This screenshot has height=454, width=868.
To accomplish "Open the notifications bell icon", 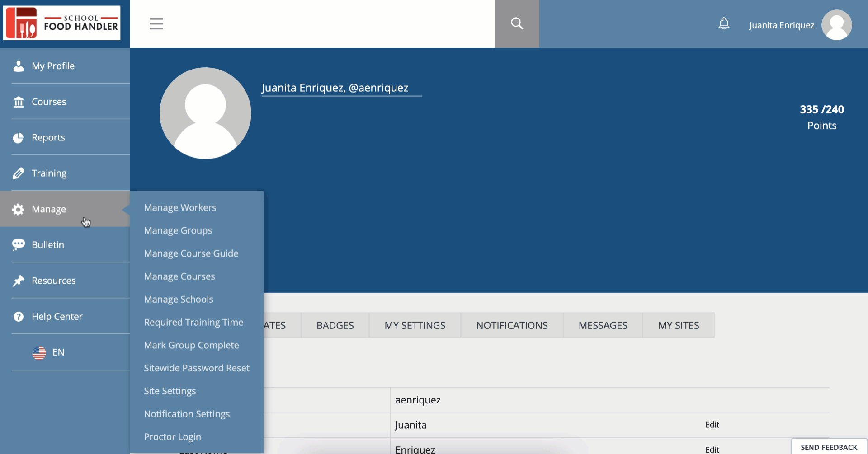I will [x=724, y=23].
